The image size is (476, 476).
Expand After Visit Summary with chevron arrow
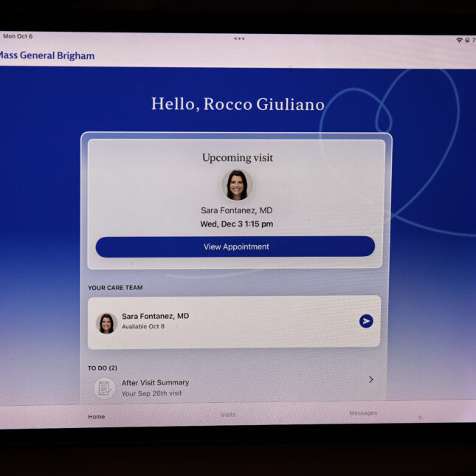[x=370, y=379]
